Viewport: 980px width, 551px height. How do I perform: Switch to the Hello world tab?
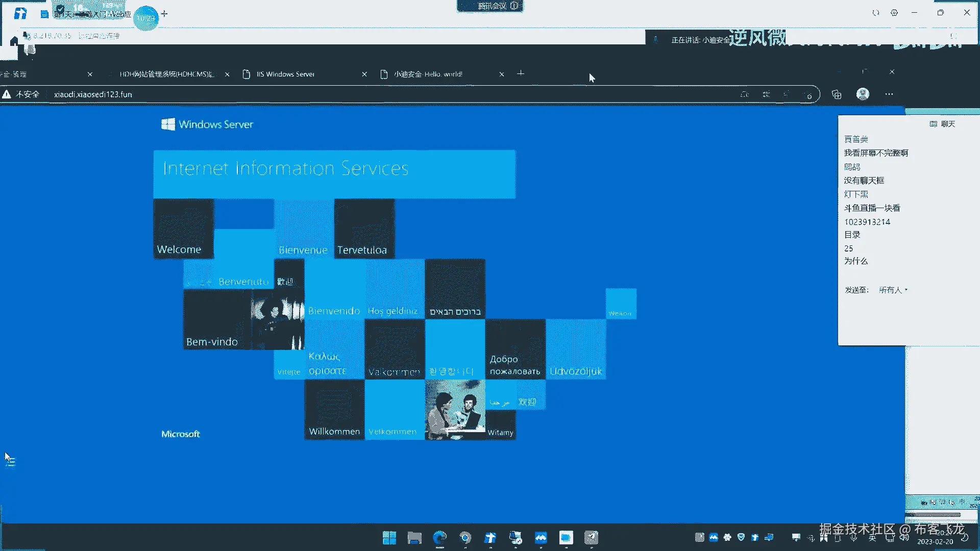click(x=428, y=74)
